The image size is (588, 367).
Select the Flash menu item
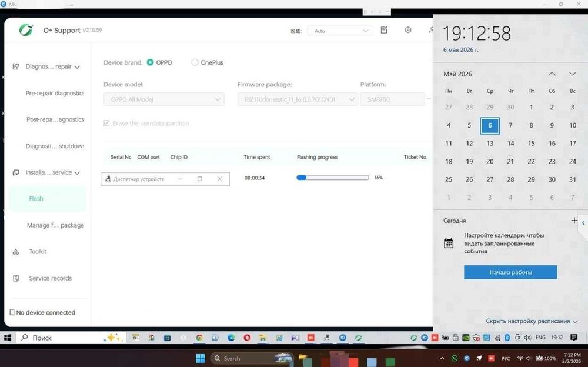point(47,199)
